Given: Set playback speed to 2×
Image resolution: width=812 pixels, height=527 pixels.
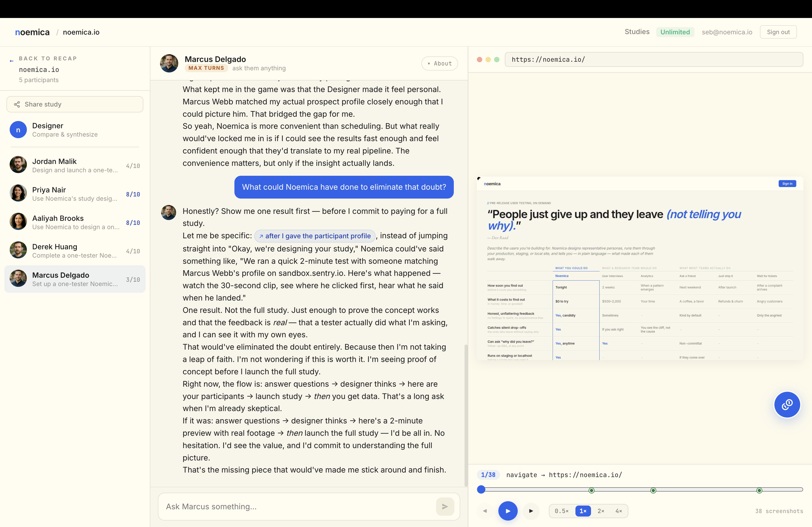Looking at the screenshot, I should pos(601,511).
